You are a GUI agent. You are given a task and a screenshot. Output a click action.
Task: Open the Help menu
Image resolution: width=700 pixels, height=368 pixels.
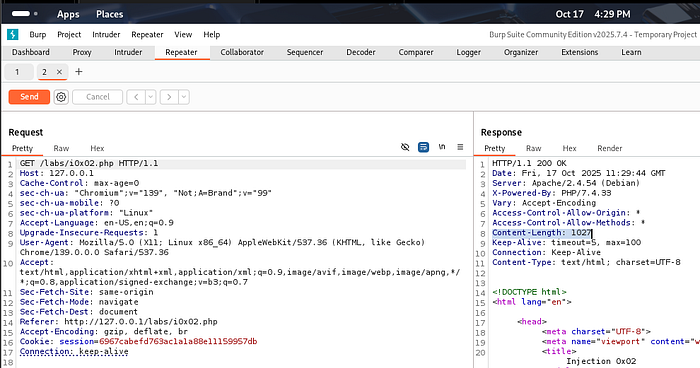coord(212,34)
